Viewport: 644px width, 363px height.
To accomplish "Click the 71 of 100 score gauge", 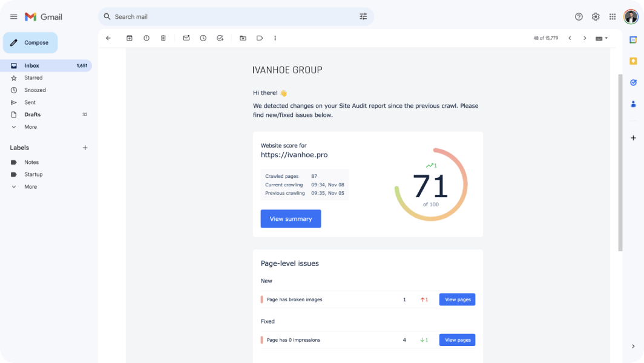I will click(x=431, y=185).
